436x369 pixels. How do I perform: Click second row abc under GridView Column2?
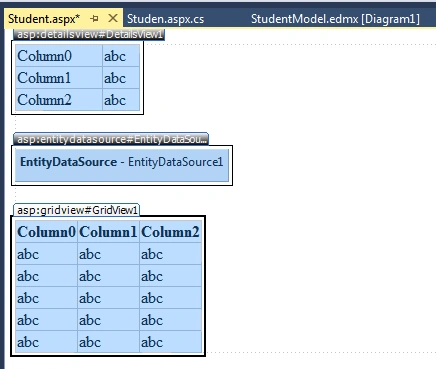170,276
